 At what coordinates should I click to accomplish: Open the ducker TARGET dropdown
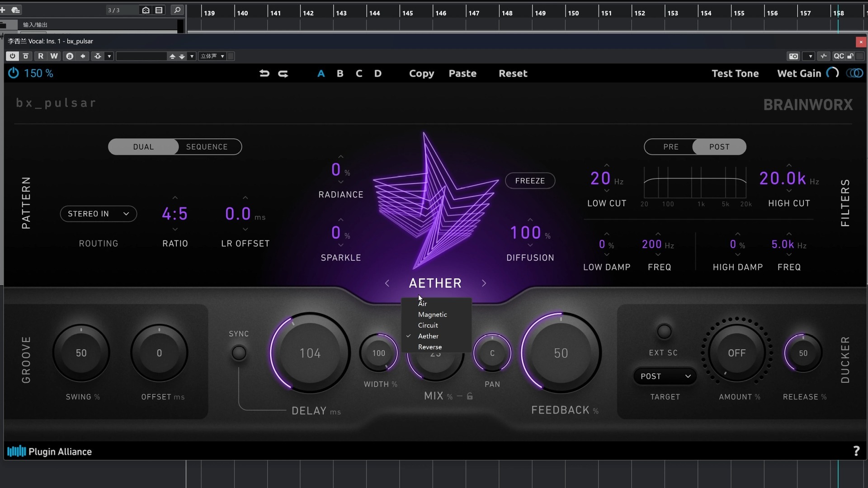(665, 376)
